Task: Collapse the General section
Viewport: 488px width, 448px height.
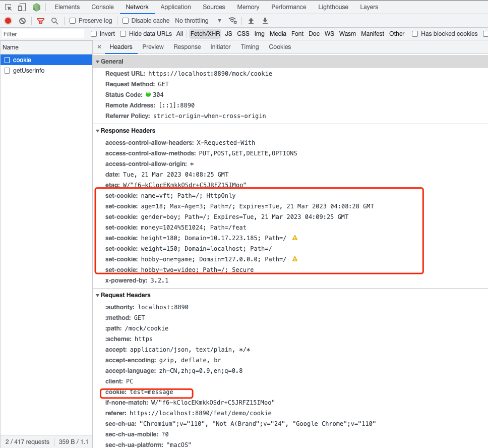Action: point(98,62)
